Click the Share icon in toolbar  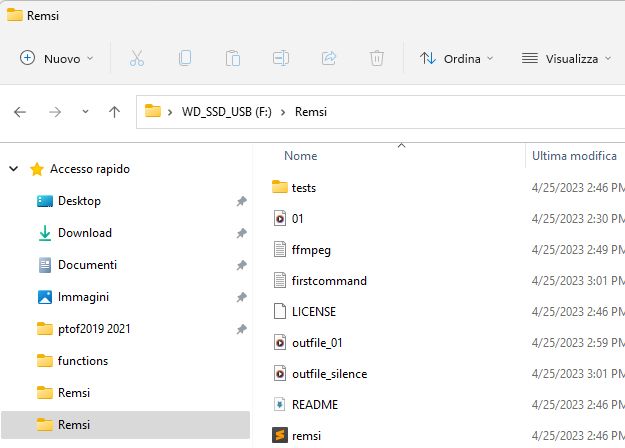tap(329, 58)
